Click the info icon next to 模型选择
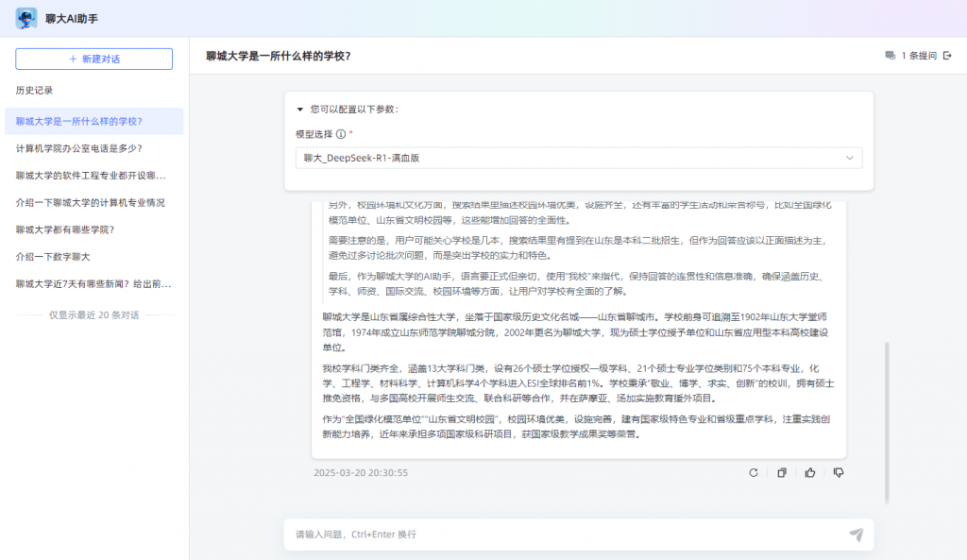This screenshot has height=560, width=967. click(341, 134)
